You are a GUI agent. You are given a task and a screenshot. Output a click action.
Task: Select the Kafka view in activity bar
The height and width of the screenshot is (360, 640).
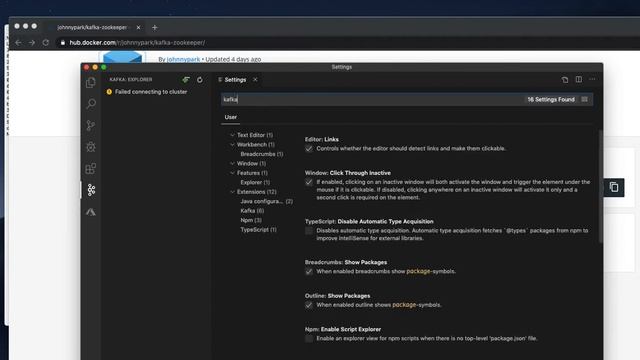91,190
